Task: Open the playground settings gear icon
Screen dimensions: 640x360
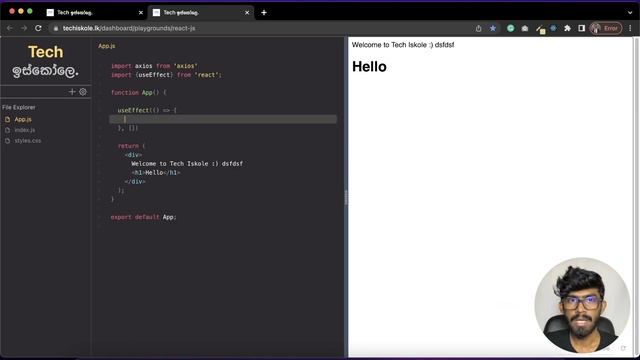Action: click(x=83, y=92)
